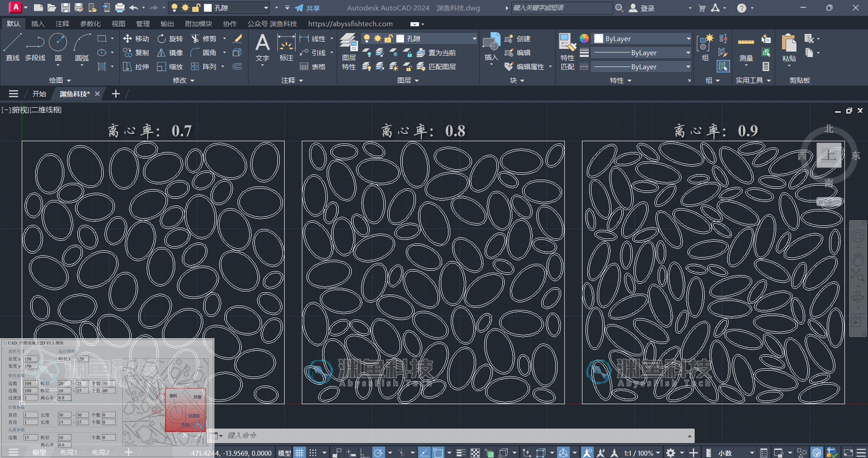
Task: Open the layer dropdown showing 孔隙 in ribbon
Action: [420, 39]
